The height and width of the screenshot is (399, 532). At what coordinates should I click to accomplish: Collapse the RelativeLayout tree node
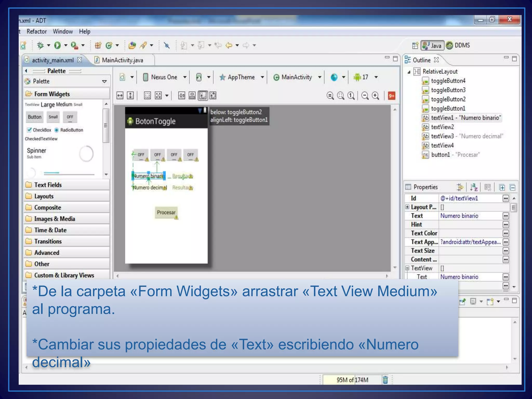point(409,72)
